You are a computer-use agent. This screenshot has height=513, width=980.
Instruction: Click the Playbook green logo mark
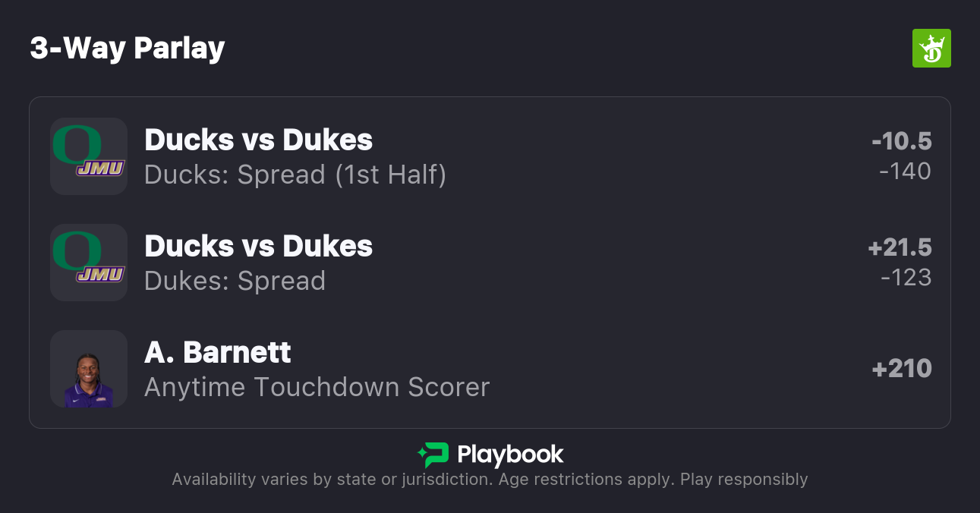point(433,454)
